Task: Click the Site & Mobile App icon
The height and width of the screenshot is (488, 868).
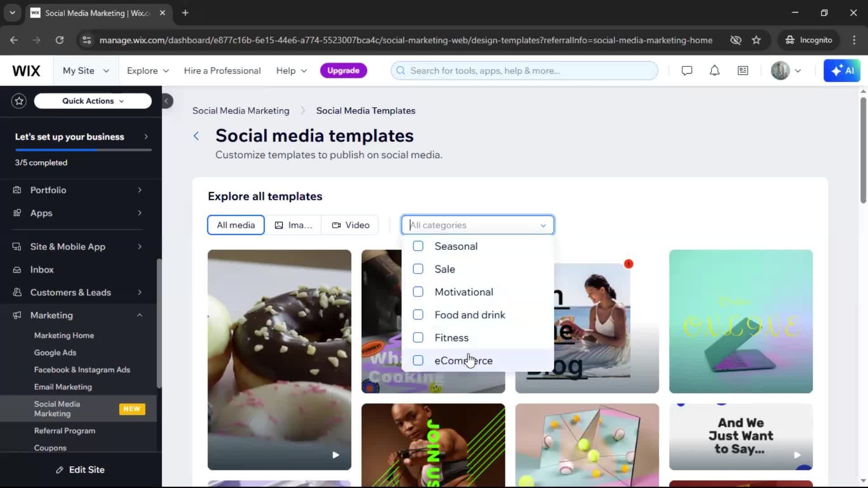Action: point(17,247)
